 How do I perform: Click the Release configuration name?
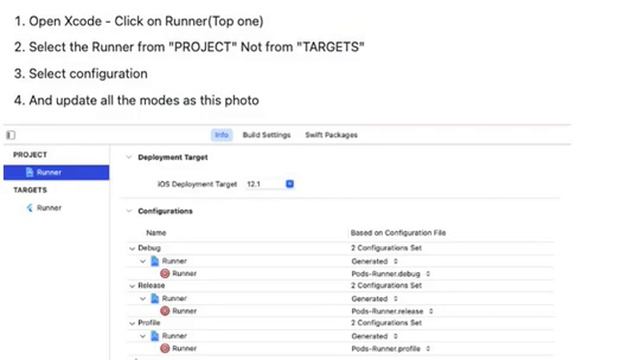click(151, 285)
